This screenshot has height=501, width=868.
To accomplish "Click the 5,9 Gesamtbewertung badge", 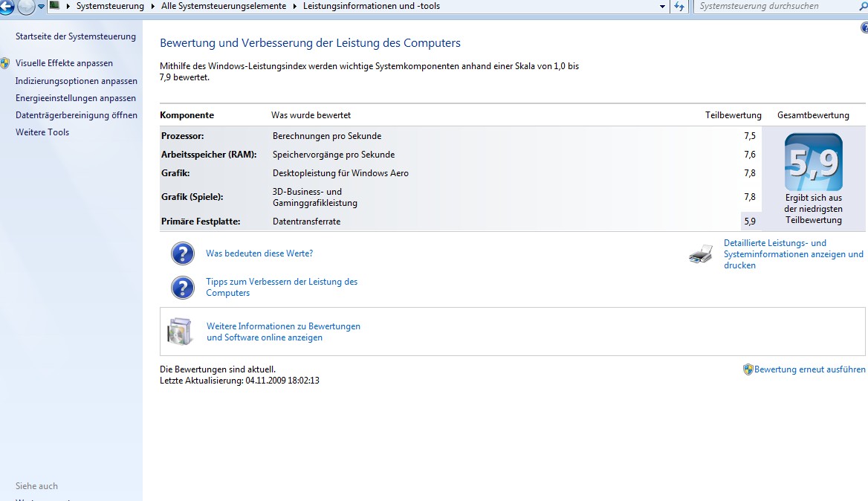I will coord(813,162).
